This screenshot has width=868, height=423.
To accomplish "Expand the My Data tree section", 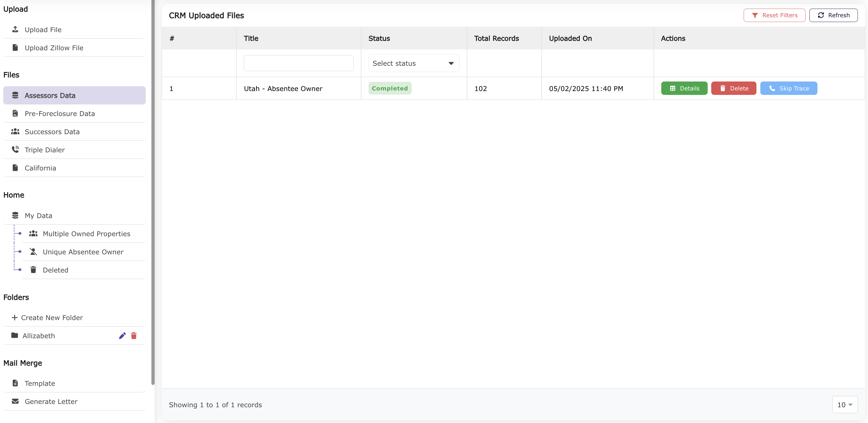I will click(38, 215).
